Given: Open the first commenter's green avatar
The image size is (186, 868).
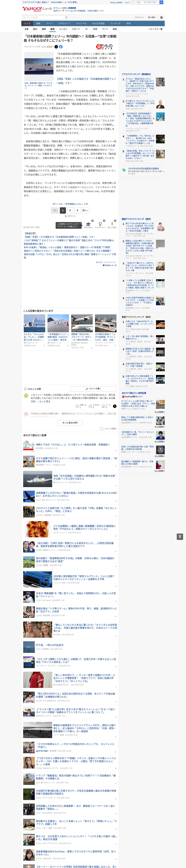Looking at the screenshot, I should point(26,396).
